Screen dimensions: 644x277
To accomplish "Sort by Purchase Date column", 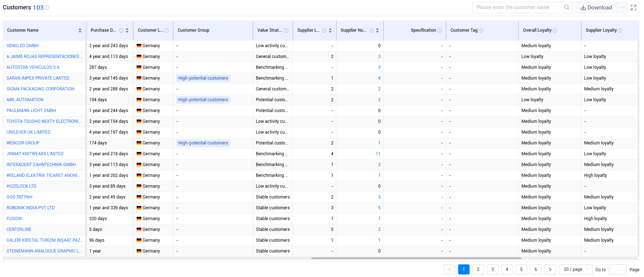I will pos(127,31).
